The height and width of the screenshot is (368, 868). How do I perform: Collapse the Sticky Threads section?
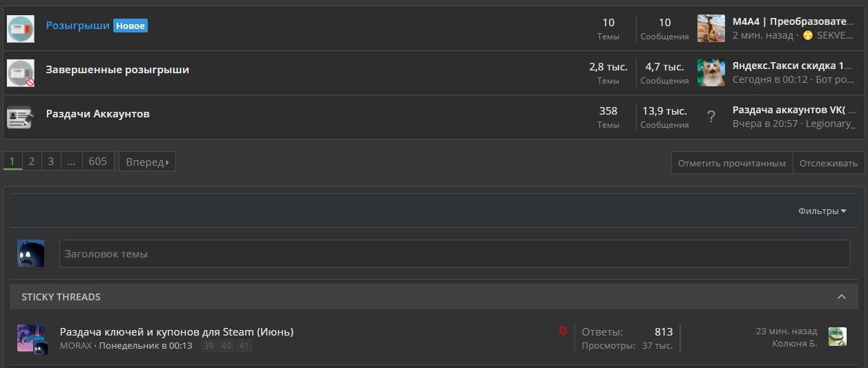coord(841,297)
